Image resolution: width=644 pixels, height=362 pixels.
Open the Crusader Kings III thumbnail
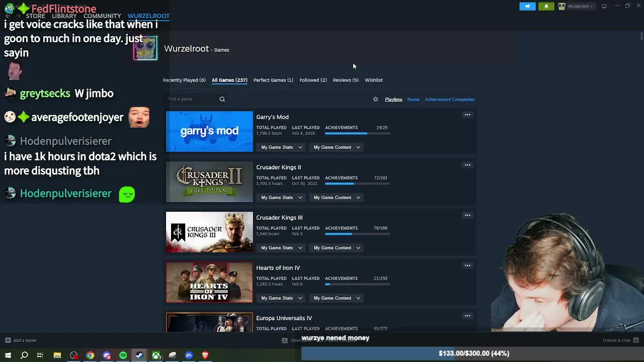209,232
